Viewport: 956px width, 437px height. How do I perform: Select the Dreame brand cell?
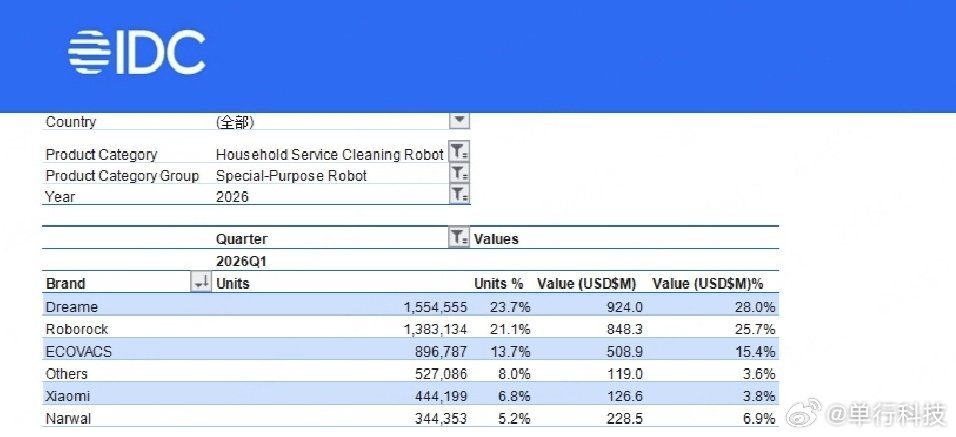(72, 307)
